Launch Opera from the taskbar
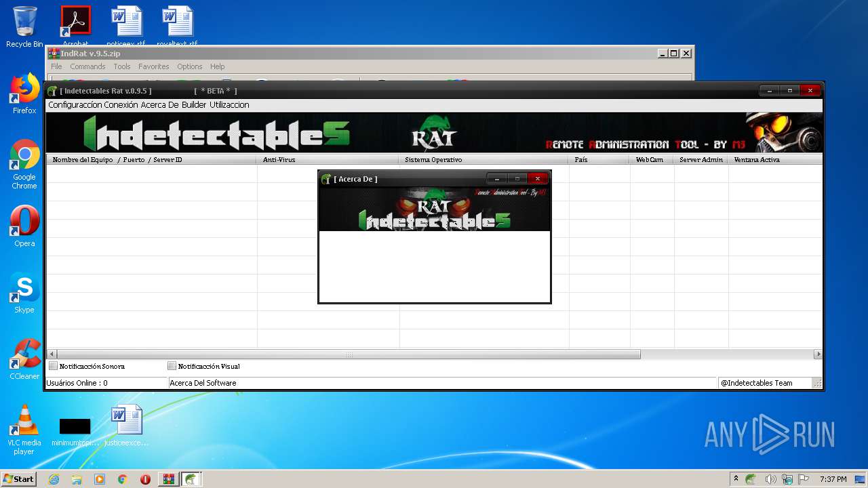The width and height of the screenshot is (868, 488). 145,479
